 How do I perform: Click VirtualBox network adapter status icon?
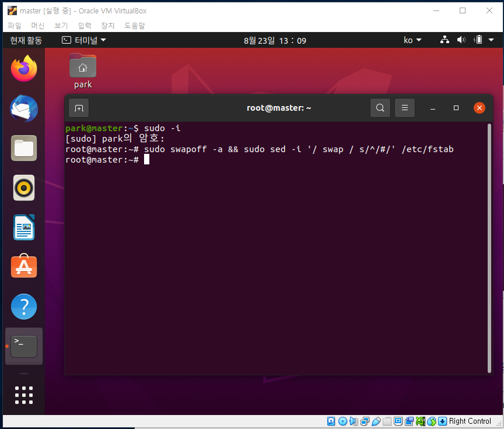click(x=365, y=421)
